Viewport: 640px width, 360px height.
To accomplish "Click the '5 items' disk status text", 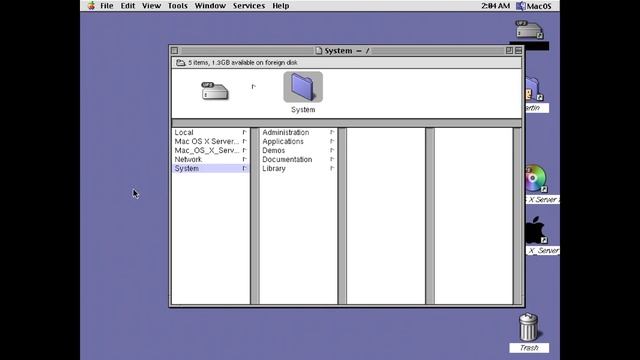I will click(x=243, y=62).
